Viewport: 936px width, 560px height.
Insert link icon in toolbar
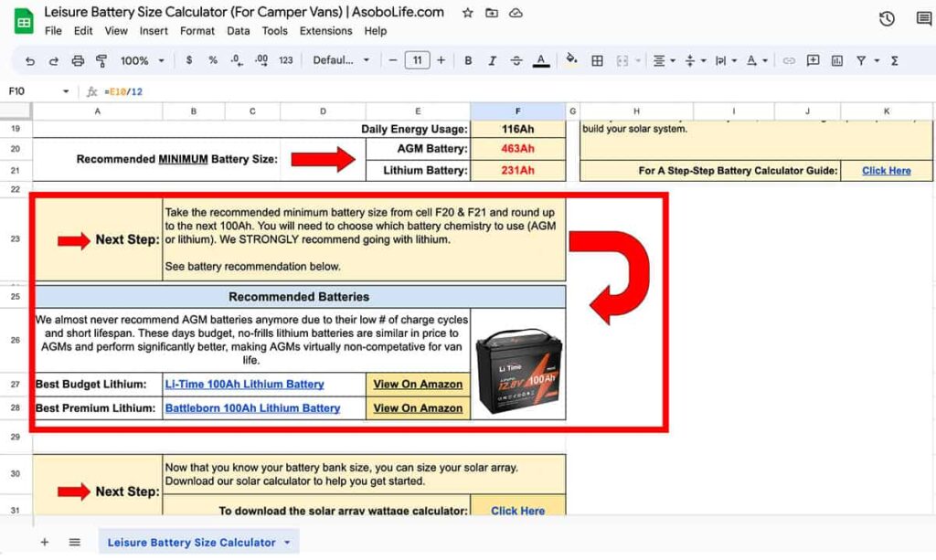[789, 60]
